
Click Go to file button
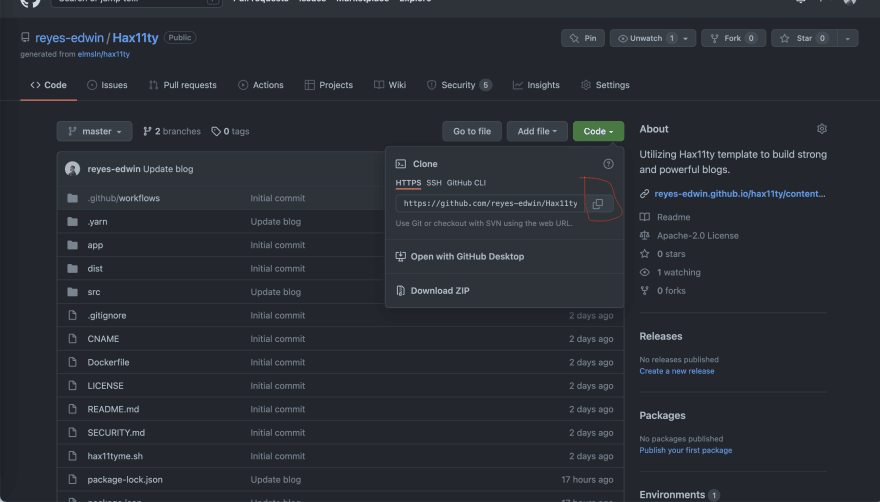(472, 131)
